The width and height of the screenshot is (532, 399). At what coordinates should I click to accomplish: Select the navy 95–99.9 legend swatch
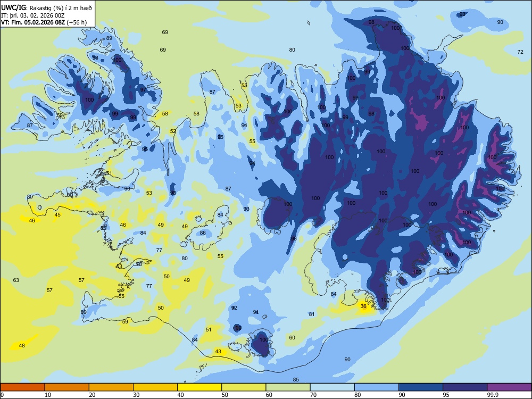coord(465,387)
